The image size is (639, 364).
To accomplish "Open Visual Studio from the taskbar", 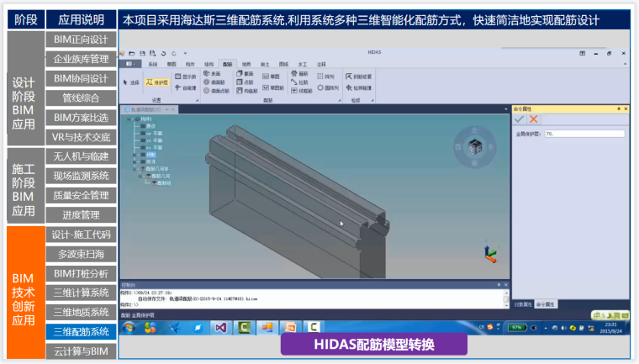I will tap(224, 328).
